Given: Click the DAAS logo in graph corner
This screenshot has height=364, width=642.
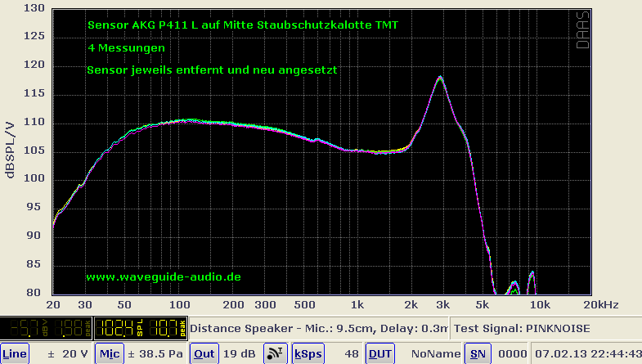Looking at the screenshot, I should (x=582, y=33).
